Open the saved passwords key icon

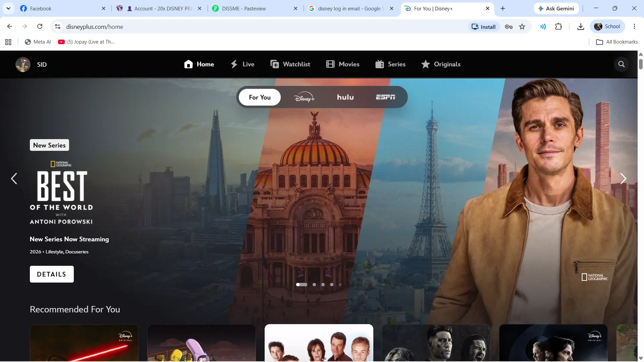[x=508, y=27]
